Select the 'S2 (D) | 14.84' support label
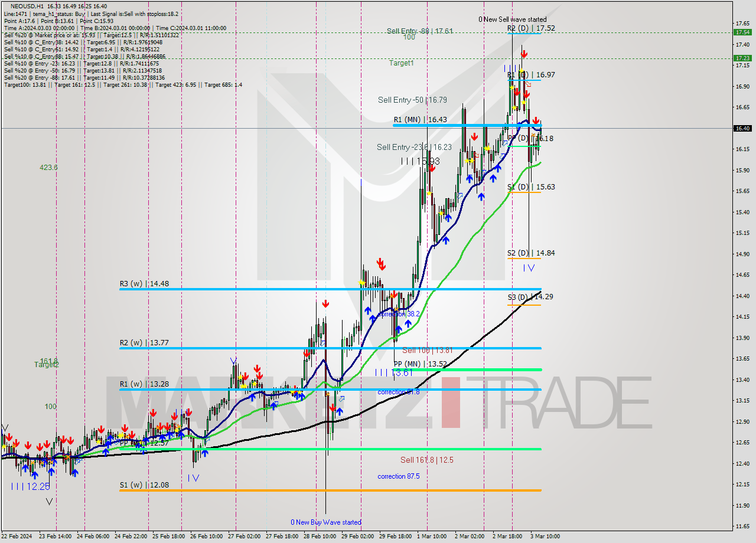The height and width of the screenshot is (543, 756). 531,253
